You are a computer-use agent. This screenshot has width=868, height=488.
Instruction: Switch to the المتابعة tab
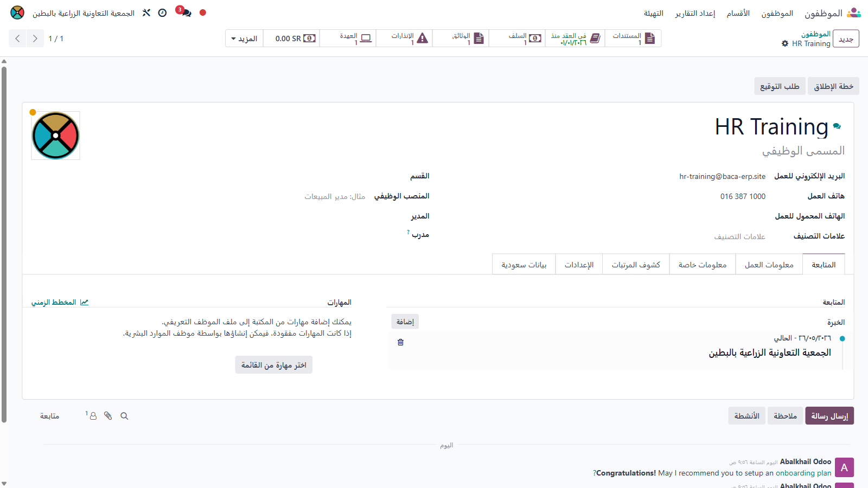(824, 265)
